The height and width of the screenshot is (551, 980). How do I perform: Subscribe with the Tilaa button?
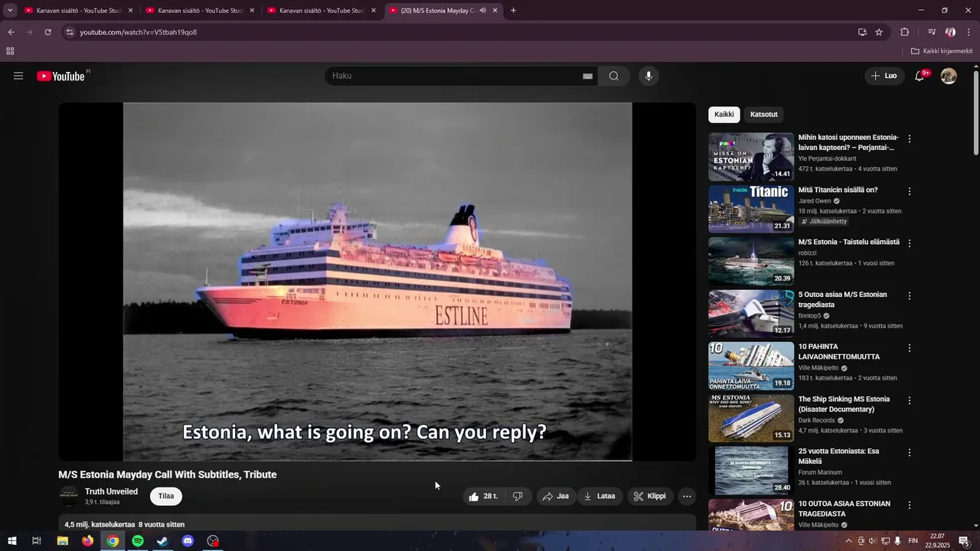click(x=166, y=496)
